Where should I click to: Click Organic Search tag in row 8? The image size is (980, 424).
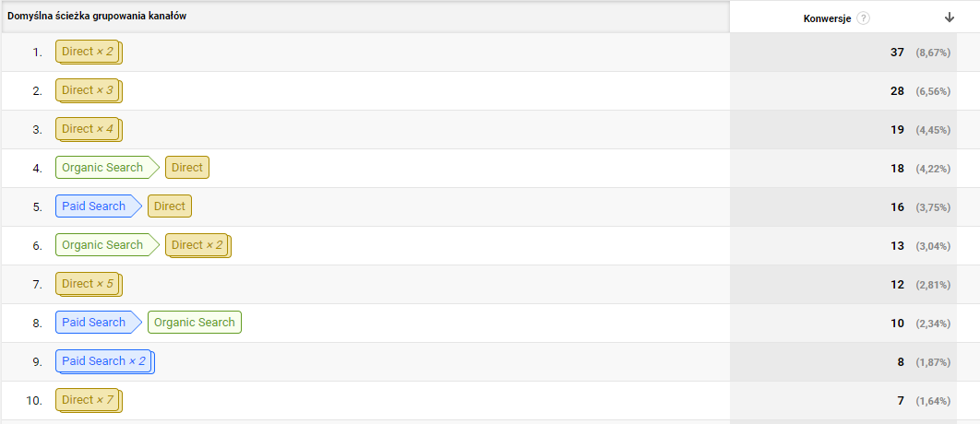point(195,323)
